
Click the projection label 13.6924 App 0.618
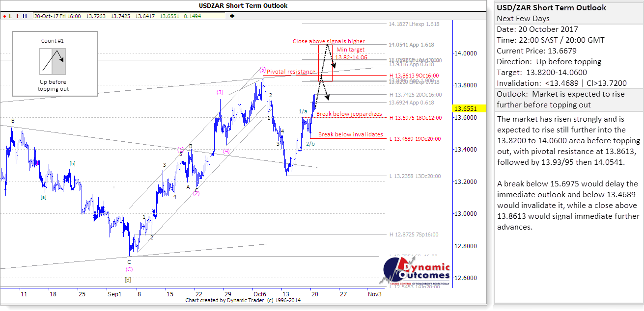tap(412, 103)
